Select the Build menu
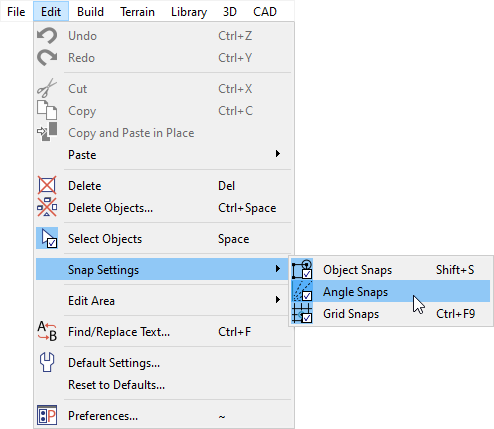The width and height of the screenshot is (494, 429). click(x=90, y=12)
